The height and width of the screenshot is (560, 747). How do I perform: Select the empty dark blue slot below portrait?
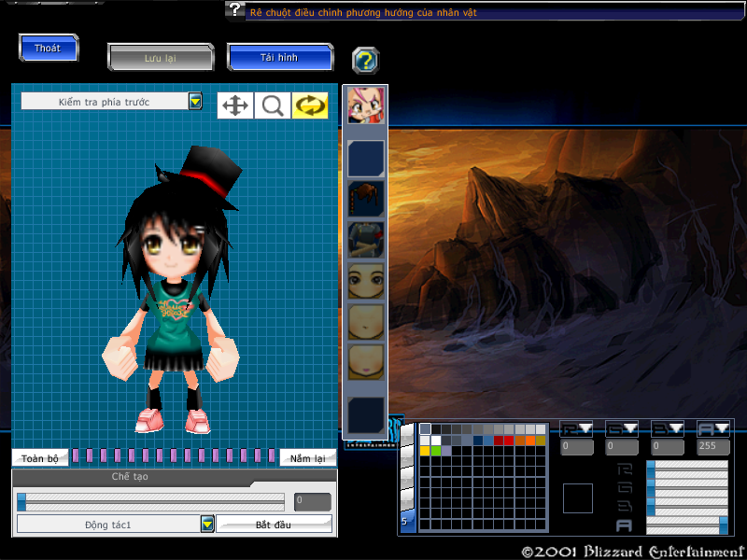pos(365,159)
